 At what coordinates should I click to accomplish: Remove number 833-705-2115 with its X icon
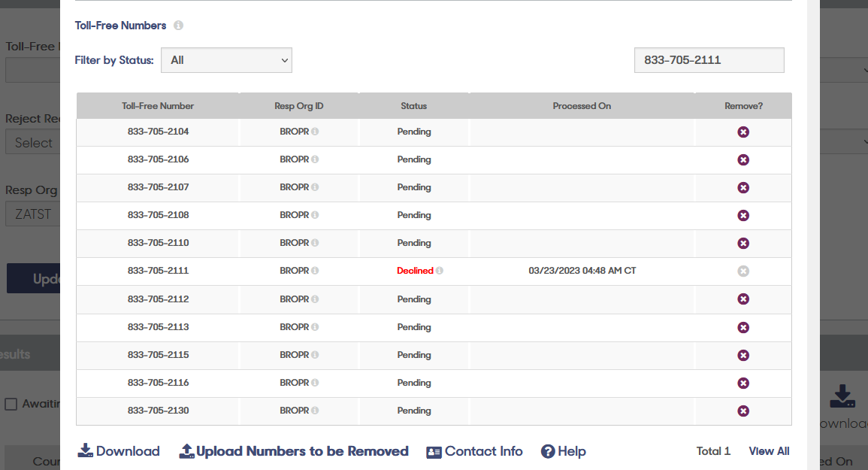point(743,355)
